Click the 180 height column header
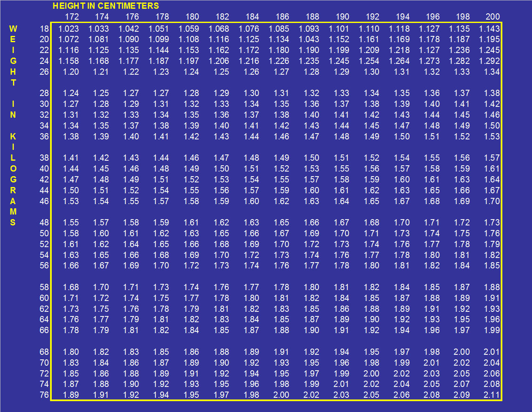 click(192, 17)
